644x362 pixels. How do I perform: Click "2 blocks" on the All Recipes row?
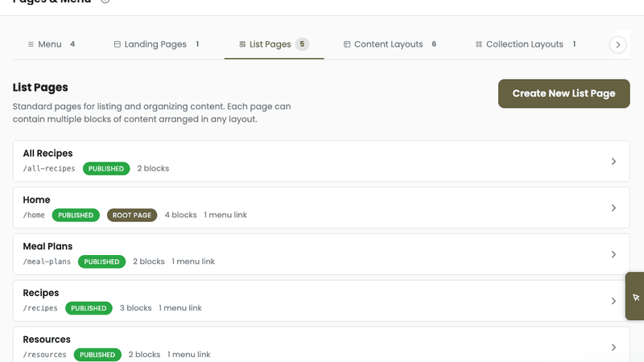pos(153,168)
